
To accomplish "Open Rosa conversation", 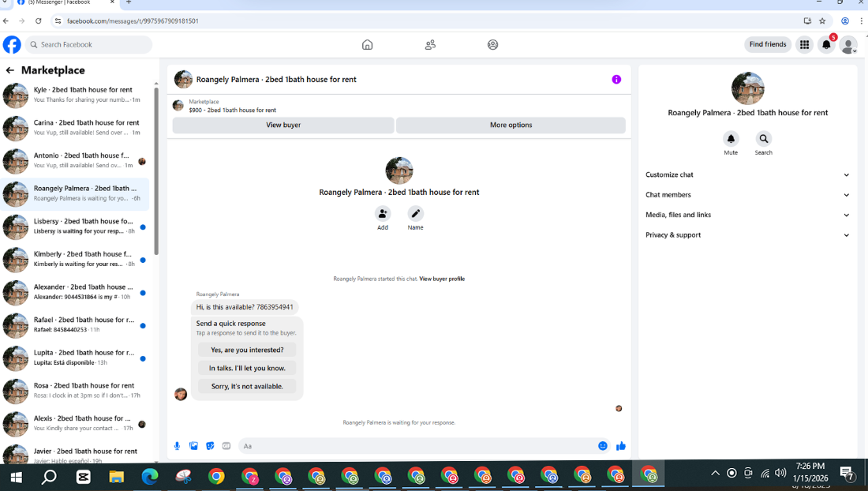I will point(75,391).
